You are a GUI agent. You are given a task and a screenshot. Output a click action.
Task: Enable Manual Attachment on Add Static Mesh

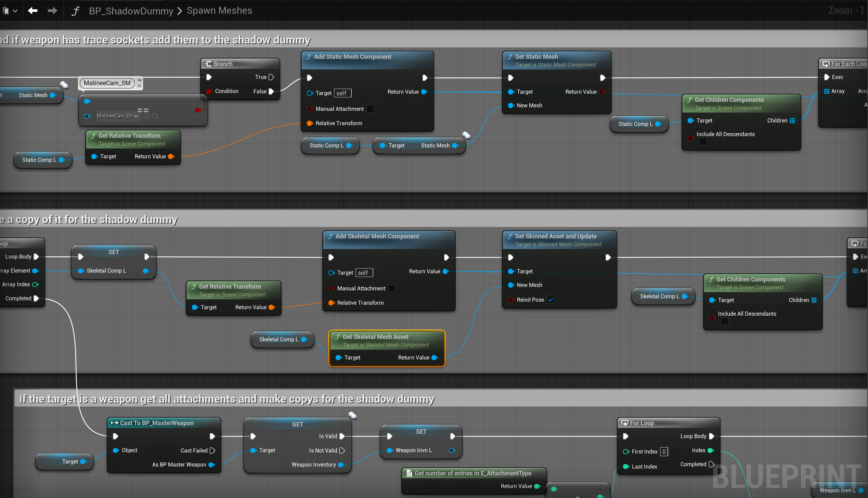(x=370, y=109)
